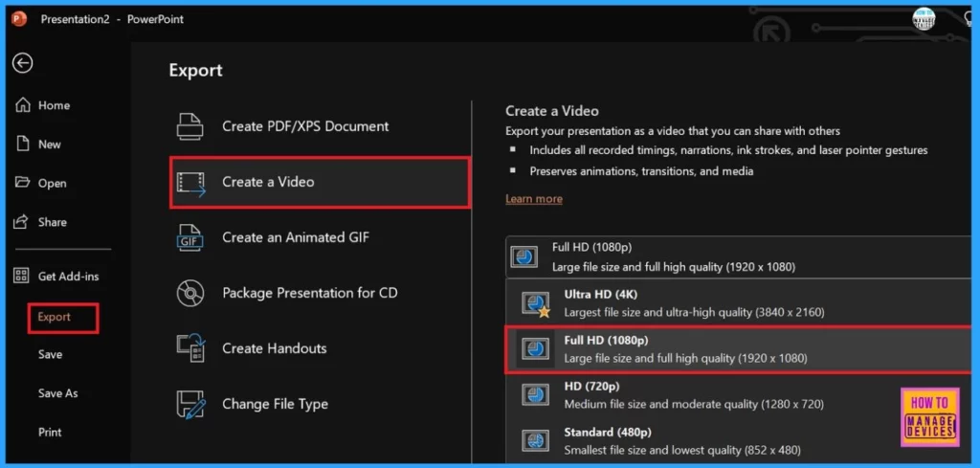Click the Home house icon
The image size is (980, 468).
(23, 105)
